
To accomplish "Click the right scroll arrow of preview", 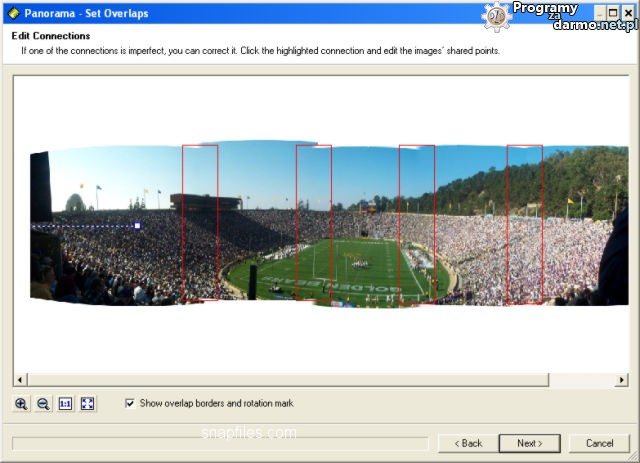I will (x=623, y=380).
